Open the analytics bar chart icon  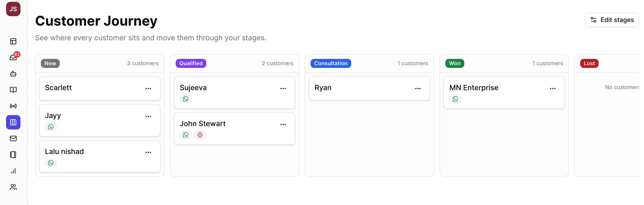[x=13, y=171]
